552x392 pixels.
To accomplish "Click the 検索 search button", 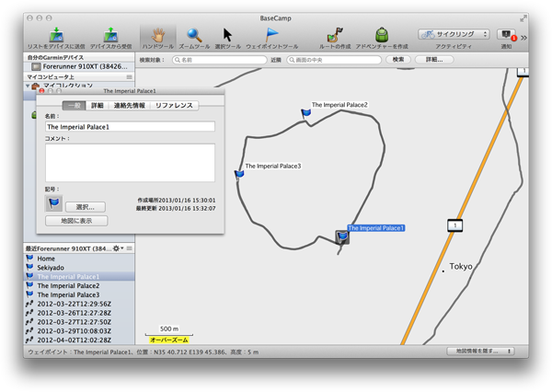I will (x=397, y=60).
